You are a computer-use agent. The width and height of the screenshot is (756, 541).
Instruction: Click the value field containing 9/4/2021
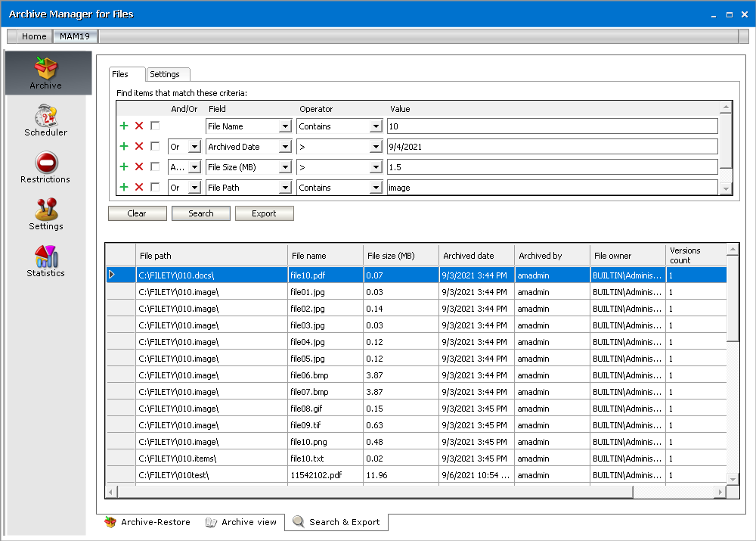[552, 147]
